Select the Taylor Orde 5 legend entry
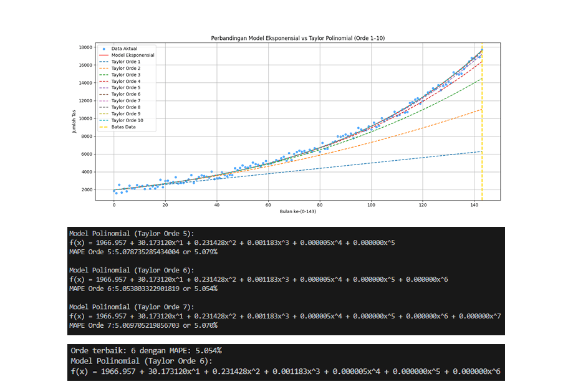 coord(120,88)
